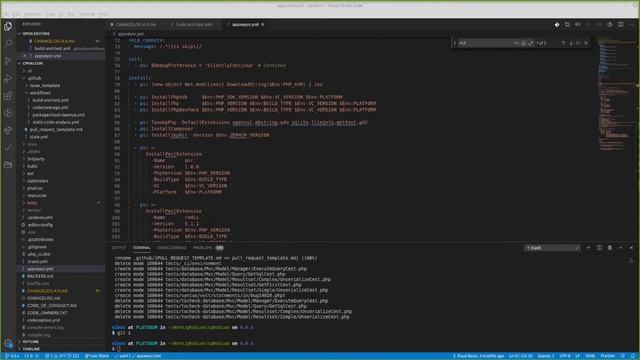The image size is (640, 360).
Task: Collapse the .github folder
Action: pyautogui.click(x=34, y=78)
